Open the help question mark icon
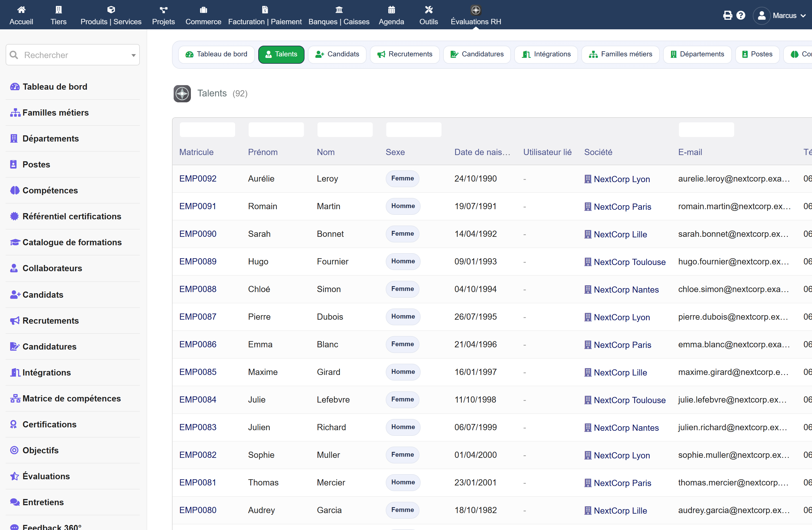The image size is (812, 530). point(741,15)
